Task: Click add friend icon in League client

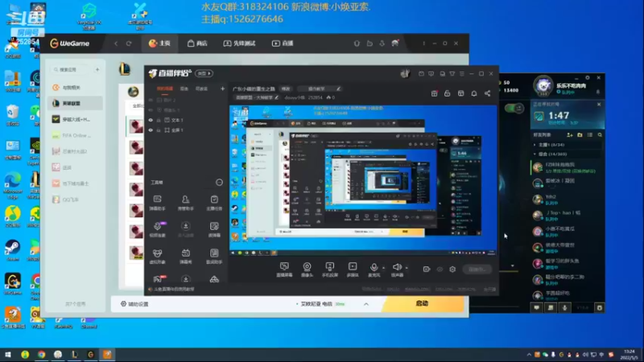Action: [570, 134]
